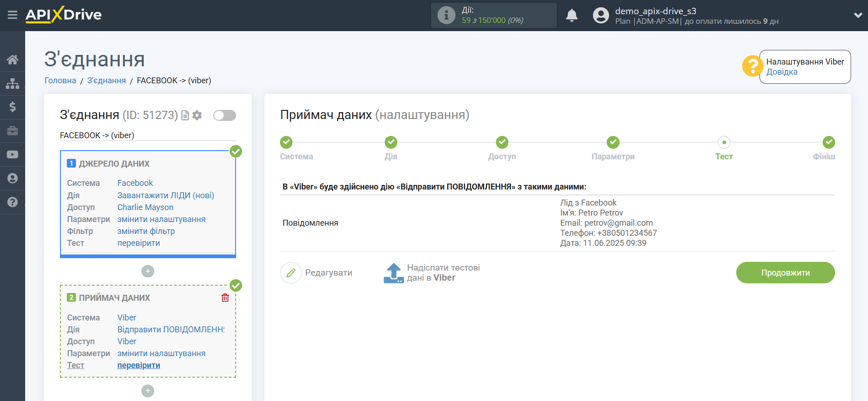Screen dimensions: 868x401
Task: Open the home sidebar icon
Action: point(12,60)
